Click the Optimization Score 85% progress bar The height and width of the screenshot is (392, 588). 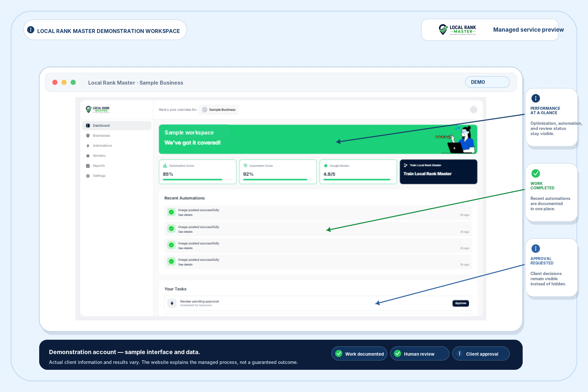pyautogui.click(x=198, y=180)
